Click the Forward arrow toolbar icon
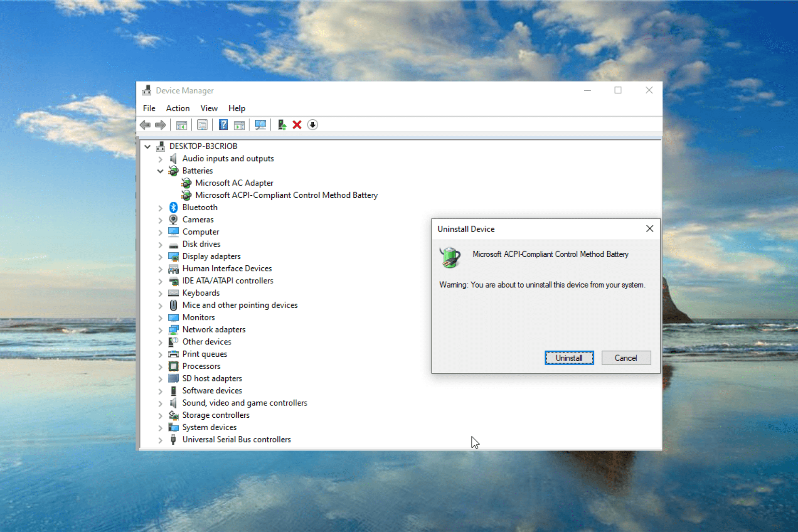 (160, 125)
